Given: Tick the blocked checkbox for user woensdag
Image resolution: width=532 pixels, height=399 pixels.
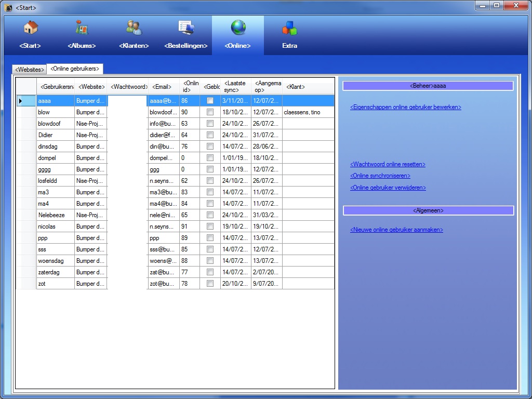Looking at the screenshot, I should coord(210,261).
